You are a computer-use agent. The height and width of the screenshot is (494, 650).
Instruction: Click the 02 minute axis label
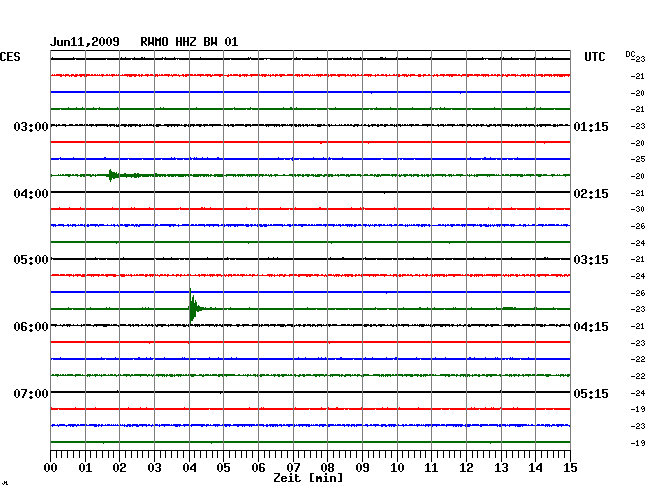(119, 467)
